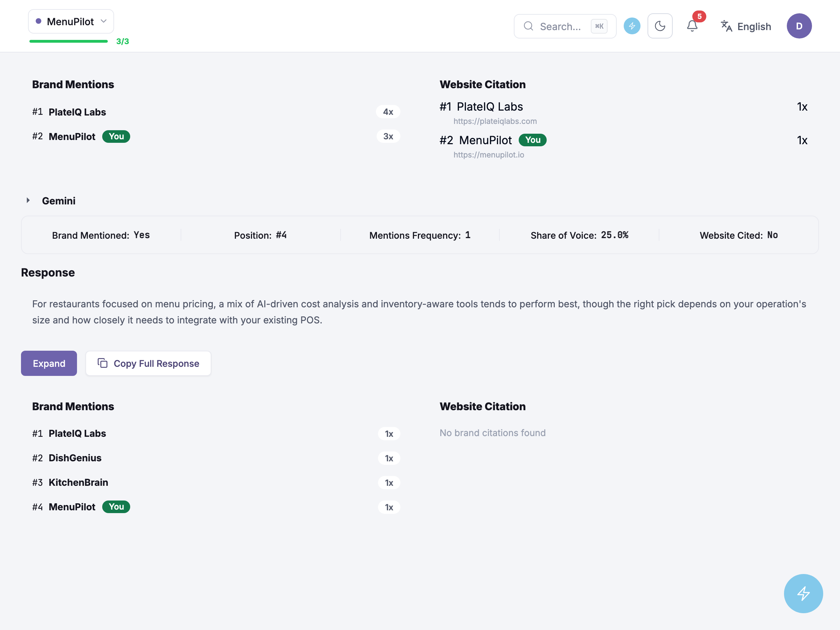Screen dimensions: 840x630
Task: Select DishGenius in Brand Mentions list
Action: [x=216, y=458]
